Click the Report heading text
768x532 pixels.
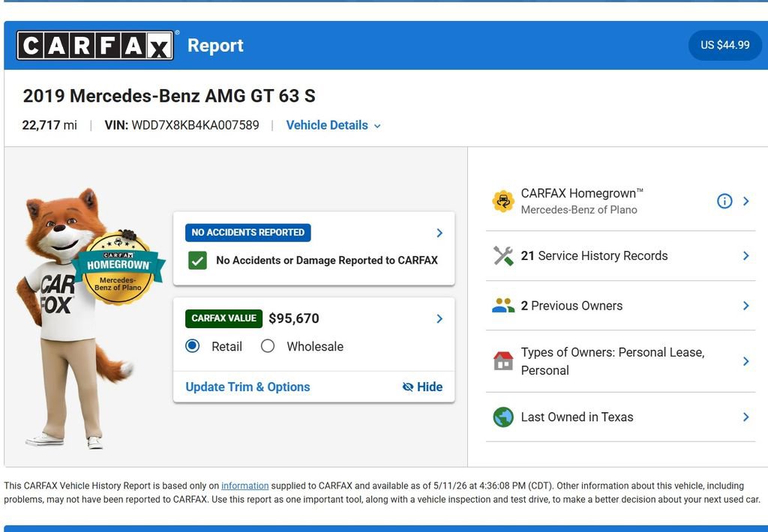pyautogui.click(x=215, y=46)
